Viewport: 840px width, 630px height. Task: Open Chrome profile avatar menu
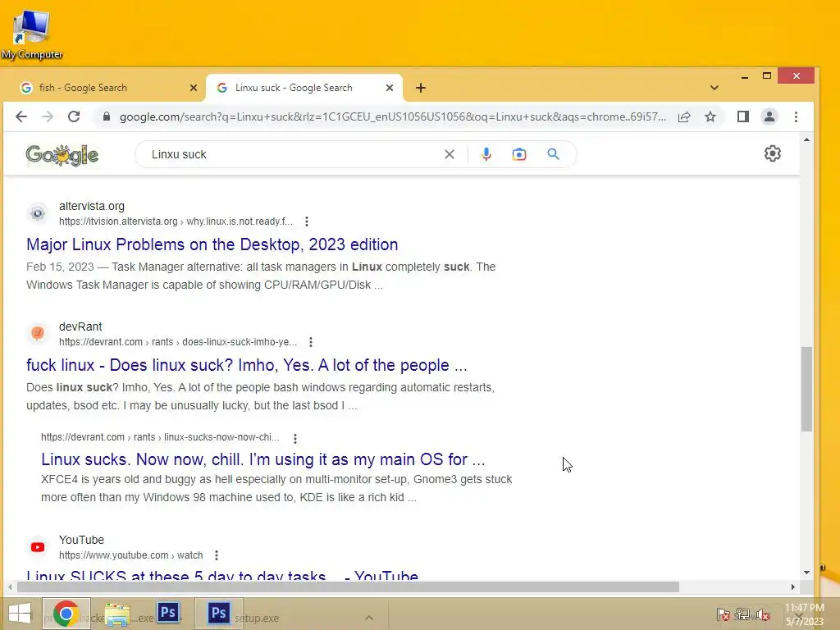[x=769, y=116]
